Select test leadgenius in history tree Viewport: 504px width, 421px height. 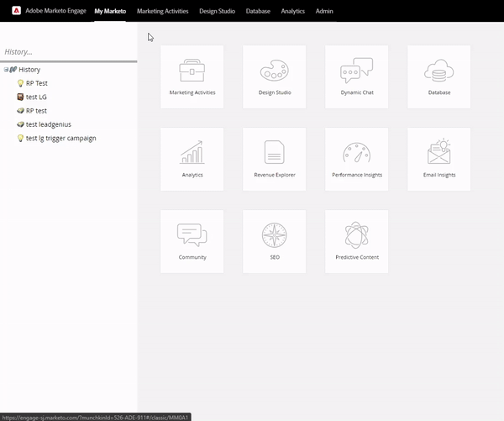point(49,124)
